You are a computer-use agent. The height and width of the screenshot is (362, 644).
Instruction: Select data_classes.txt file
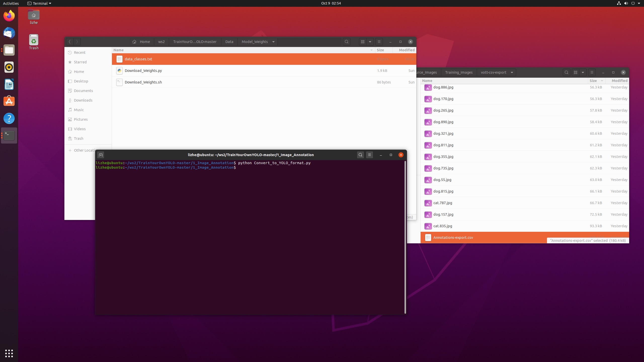pos(264,59)
